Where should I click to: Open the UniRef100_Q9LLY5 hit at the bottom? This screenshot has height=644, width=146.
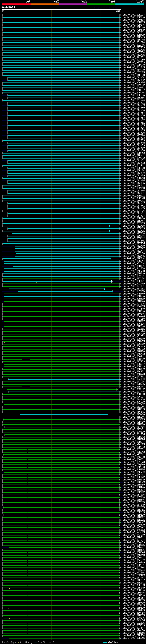tap(133, 638)
